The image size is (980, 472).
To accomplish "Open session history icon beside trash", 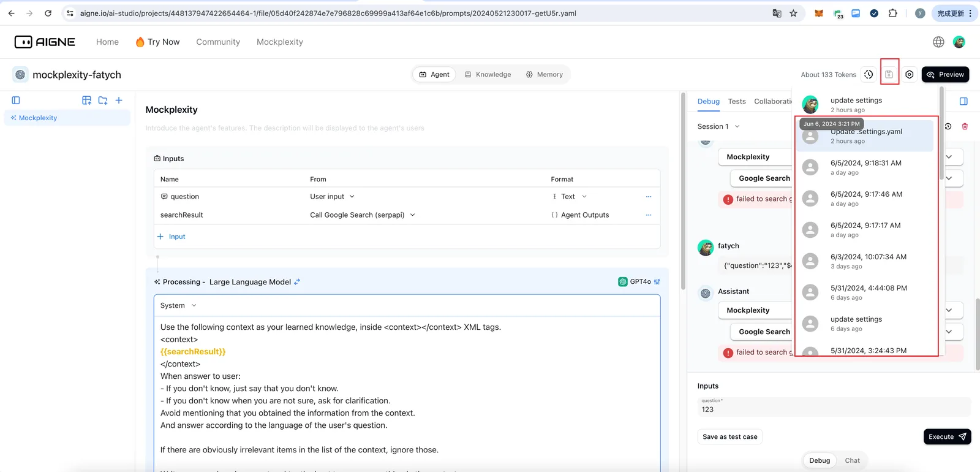I will point(948,126).
